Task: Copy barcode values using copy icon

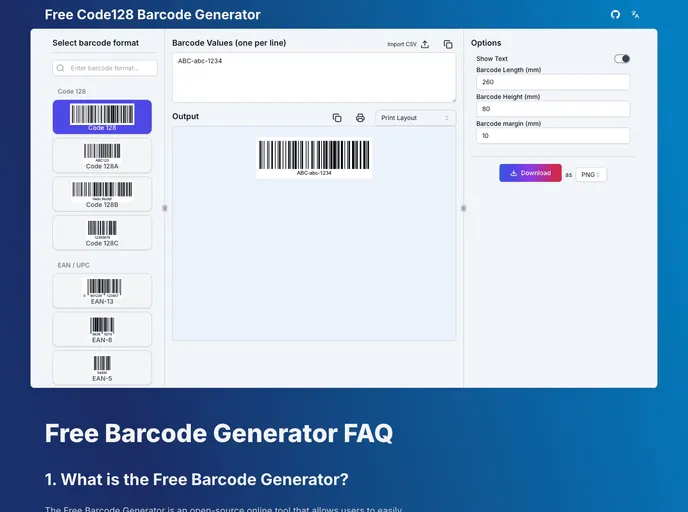Action: pyautogui.click(x=448, y=44)
